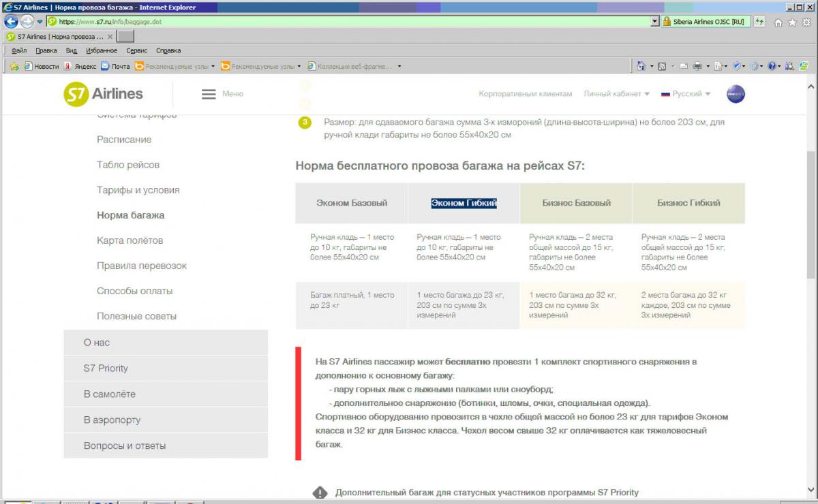
Task: Click the highlighted Эконом Гибкий header
Action: pos(464,203)
